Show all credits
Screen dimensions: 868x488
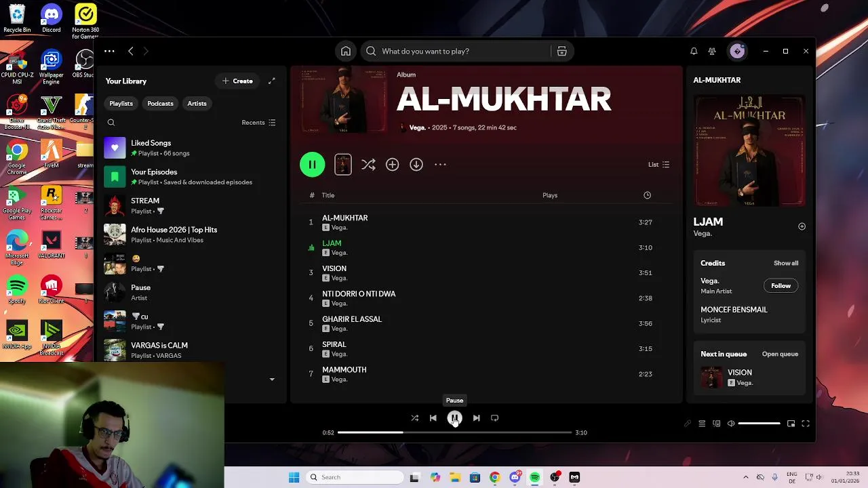786,263
